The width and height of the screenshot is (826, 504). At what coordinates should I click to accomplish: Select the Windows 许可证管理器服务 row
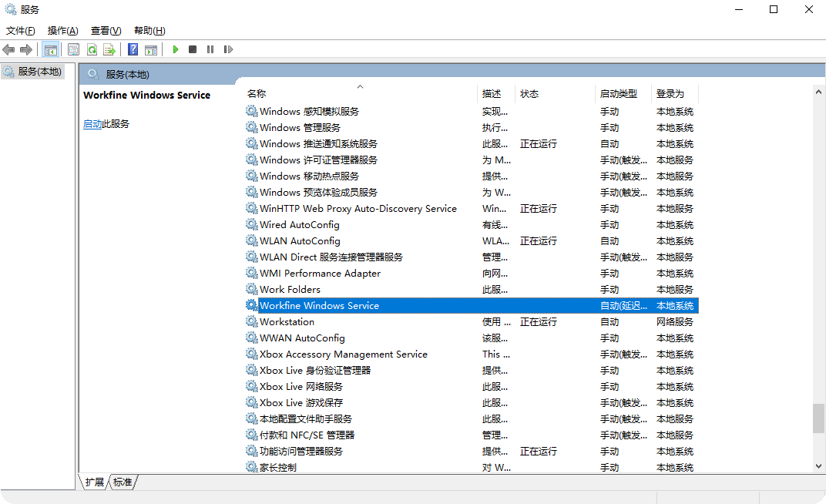472,160
